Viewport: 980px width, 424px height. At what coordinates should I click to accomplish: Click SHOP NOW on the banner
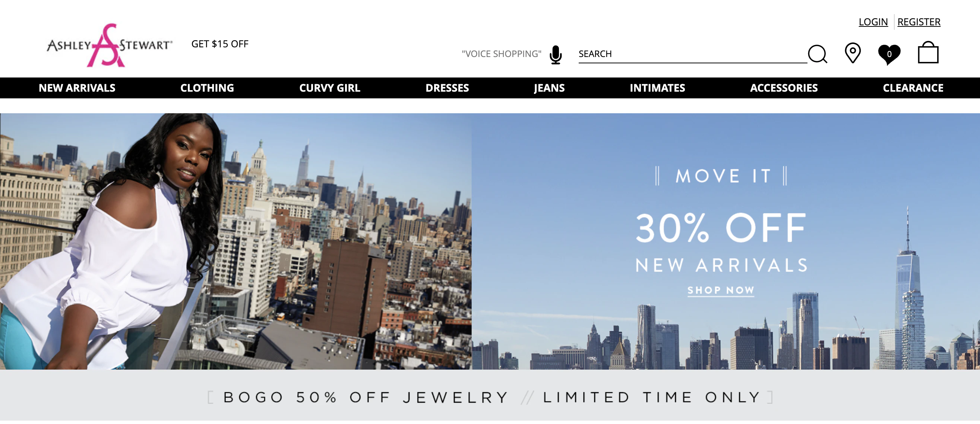(x=721, y=291)
